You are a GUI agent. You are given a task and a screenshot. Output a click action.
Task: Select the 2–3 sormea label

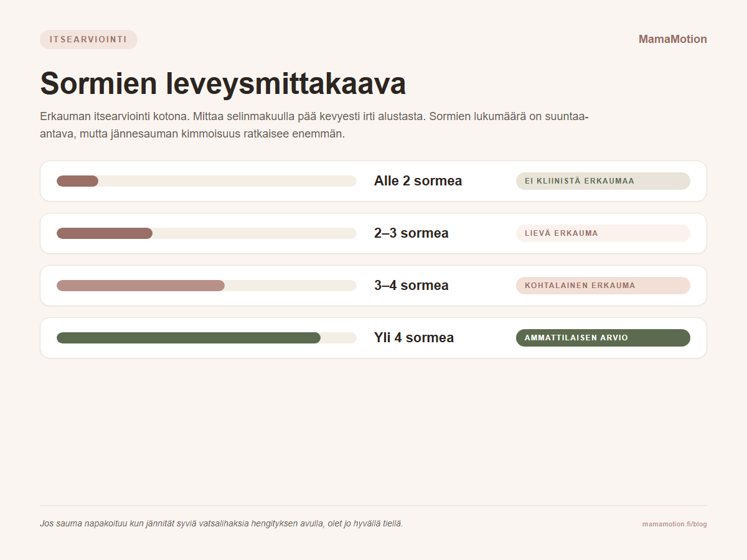click(x=411, y=233)
